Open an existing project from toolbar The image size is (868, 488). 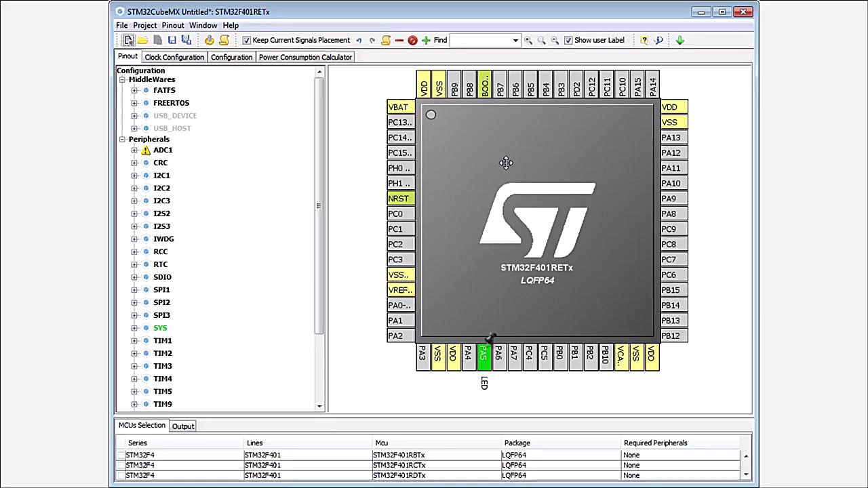143,40
